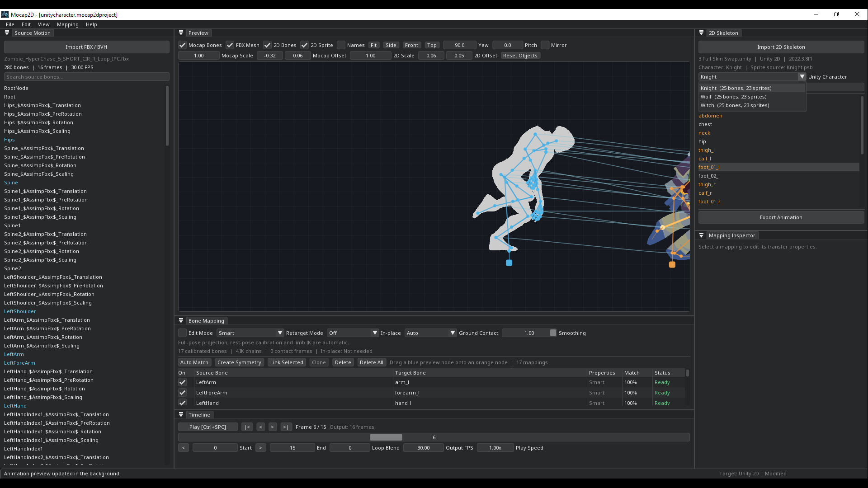Click Export Animation button
Screen dimensions: 868x488
coord(781,217)
